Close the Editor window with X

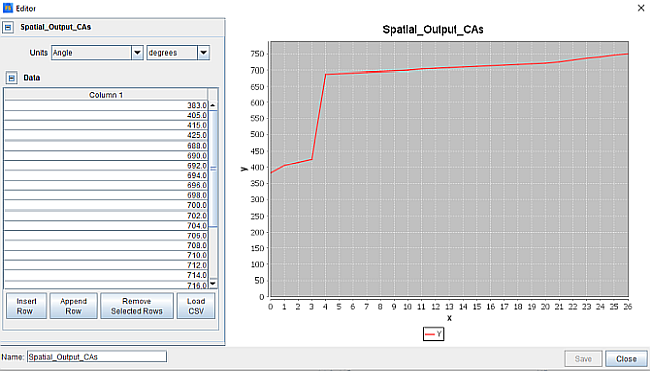click(640, 8)
